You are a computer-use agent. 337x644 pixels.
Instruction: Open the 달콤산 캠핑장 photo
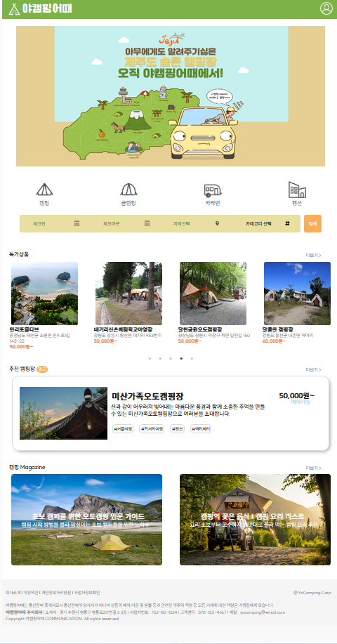click(297, 294)
